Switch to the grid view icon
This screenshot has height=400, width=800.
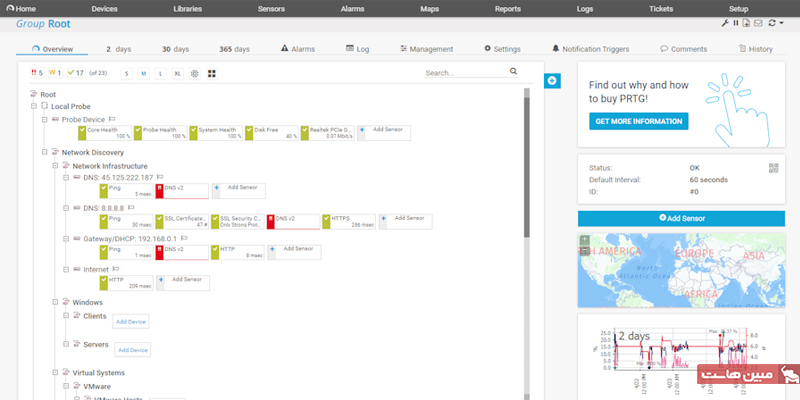211,73
